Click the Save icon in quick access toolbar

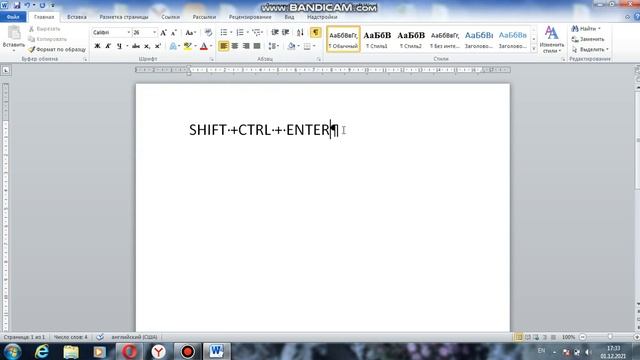[x=17, y=5]
